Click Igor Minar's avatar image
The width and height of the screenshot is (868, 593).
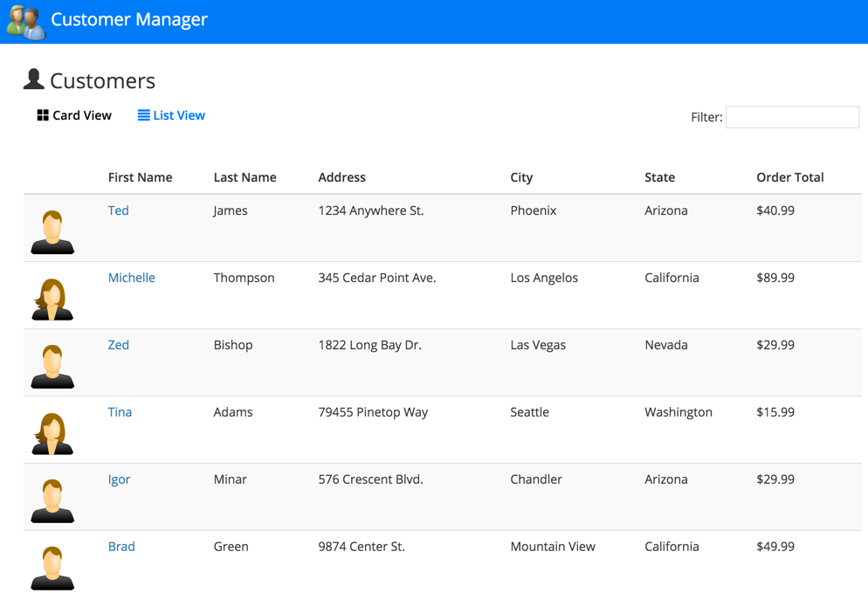click(x=52, y=501)
